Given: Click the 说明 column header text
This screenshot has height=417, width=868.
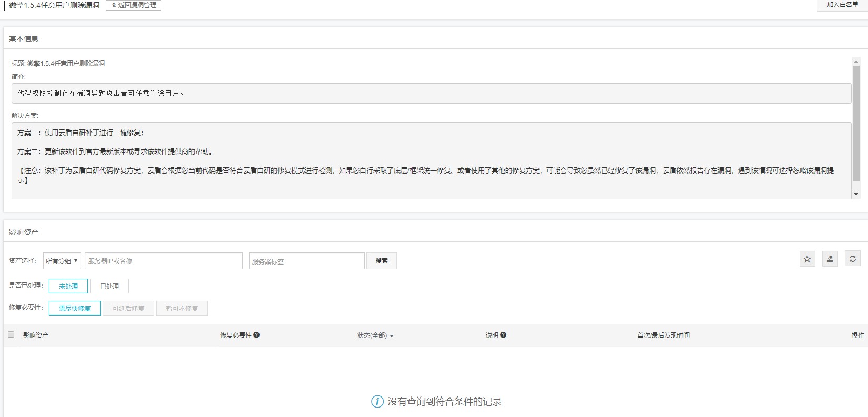Looking at the screenshot, I should click(492, 335).
